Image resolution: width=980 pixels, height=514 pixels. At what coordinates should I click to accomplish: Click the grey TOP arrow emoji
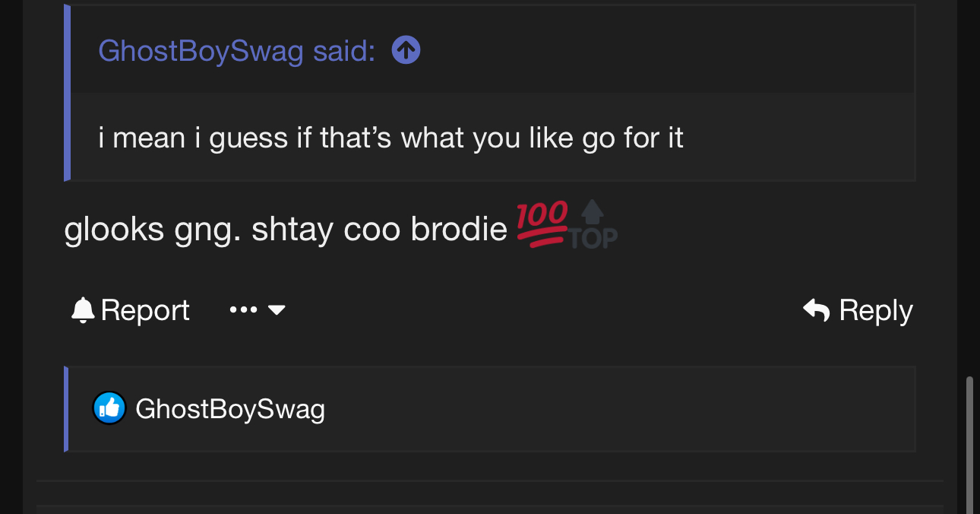pos(593,226)
